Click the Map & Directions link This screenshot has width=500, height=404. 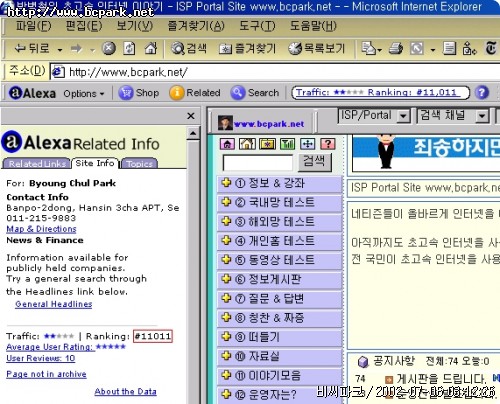pyautogui.click(x=41, y=229)
